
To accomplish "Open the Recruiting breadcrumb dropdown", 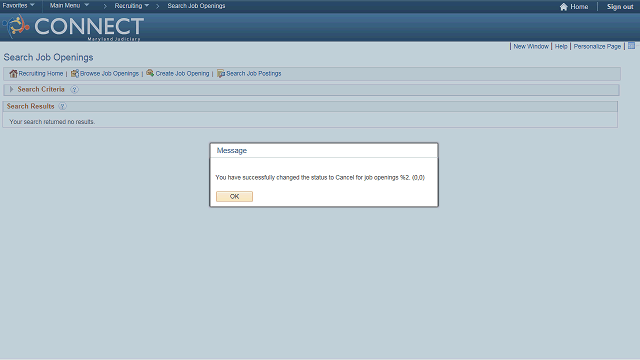I will 131,6.
